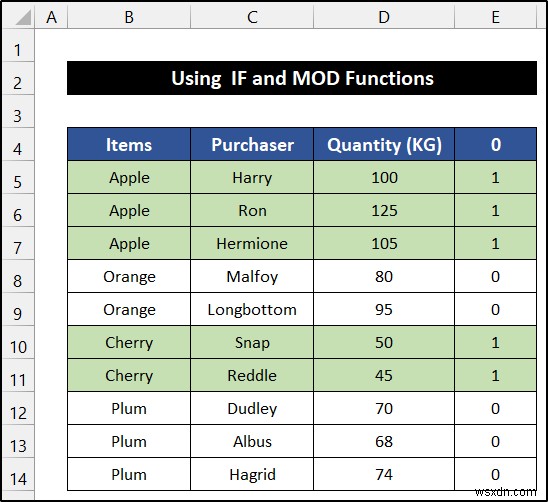The width and height of the screenshot is (548, 502).
Task: Select the cell containing Hagrid
Action: pos(252,474)
